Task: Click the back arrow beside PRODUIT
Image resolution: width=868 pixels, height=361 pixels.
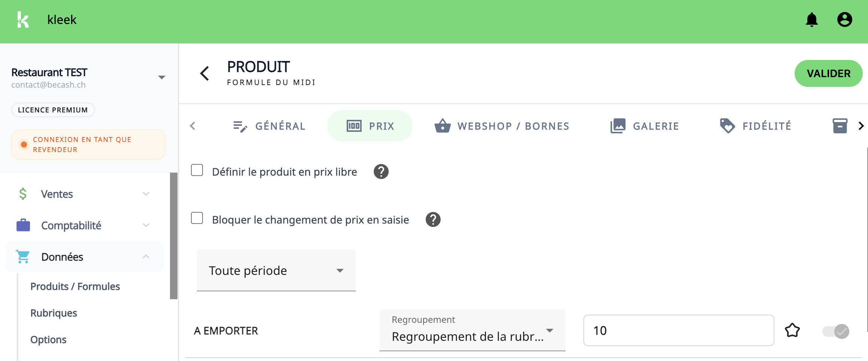Action: (x=204, y=73)
